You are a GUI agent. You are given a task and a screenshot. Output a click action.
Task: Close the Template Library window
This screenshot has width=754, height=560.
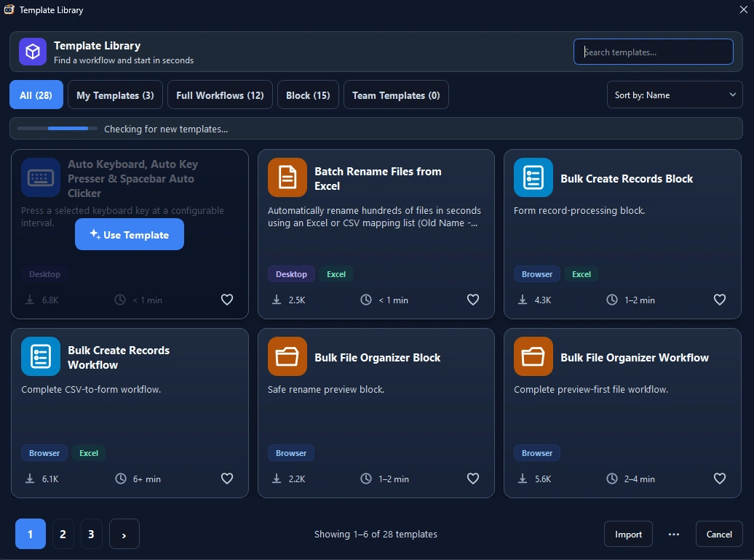pyautogui.click(x=743, y=9)
